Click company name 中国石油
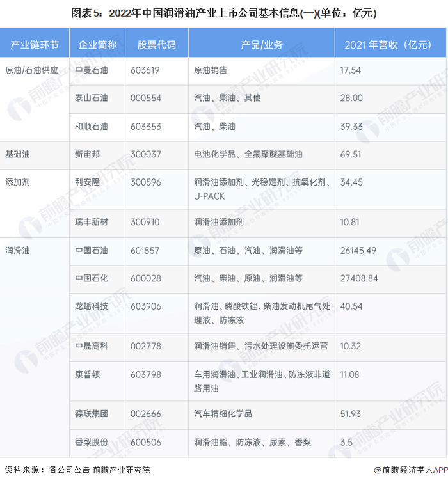 [x=92, y=250]
